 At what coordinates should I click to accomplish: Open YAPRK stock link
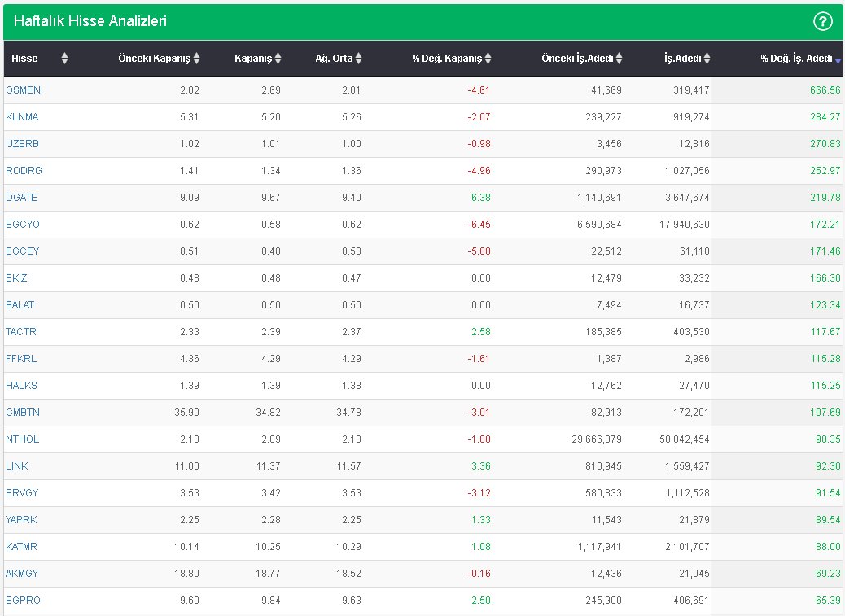(21, 520)
